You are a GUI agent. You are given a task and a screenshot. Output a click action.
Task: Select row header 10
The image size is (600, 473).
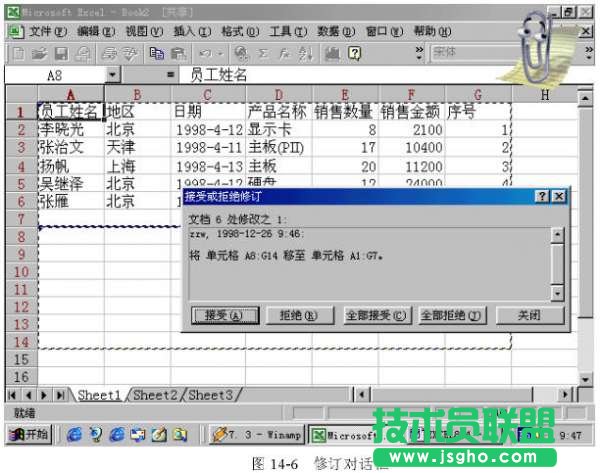pyautogui.click(x=21, y=271)
